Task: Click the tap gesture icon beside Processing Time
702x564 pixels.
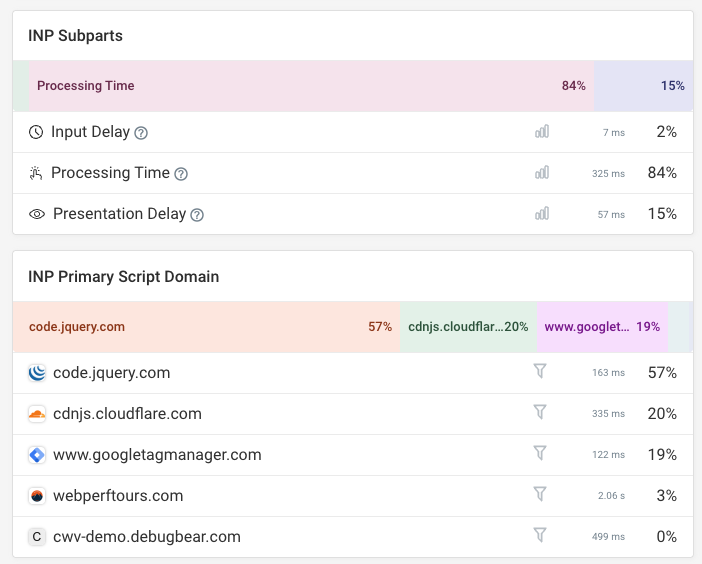Action: click(36, 173)
